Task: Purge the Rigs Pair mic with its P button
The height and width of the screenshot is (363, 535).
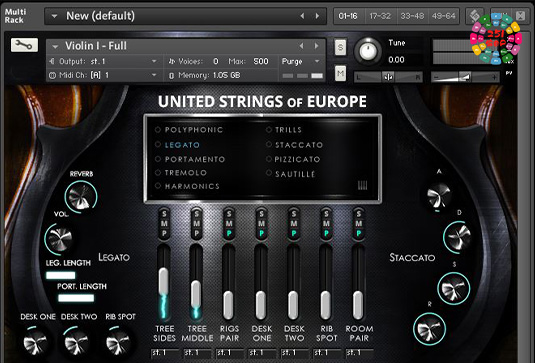Action: [x=229, y=234]
